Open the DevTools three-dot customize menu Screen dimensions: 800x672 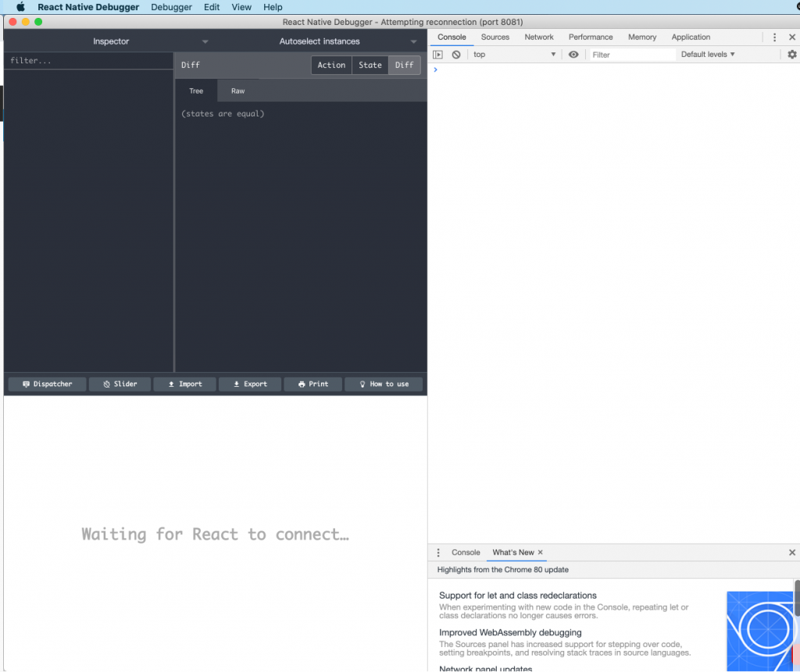point(774,38)
